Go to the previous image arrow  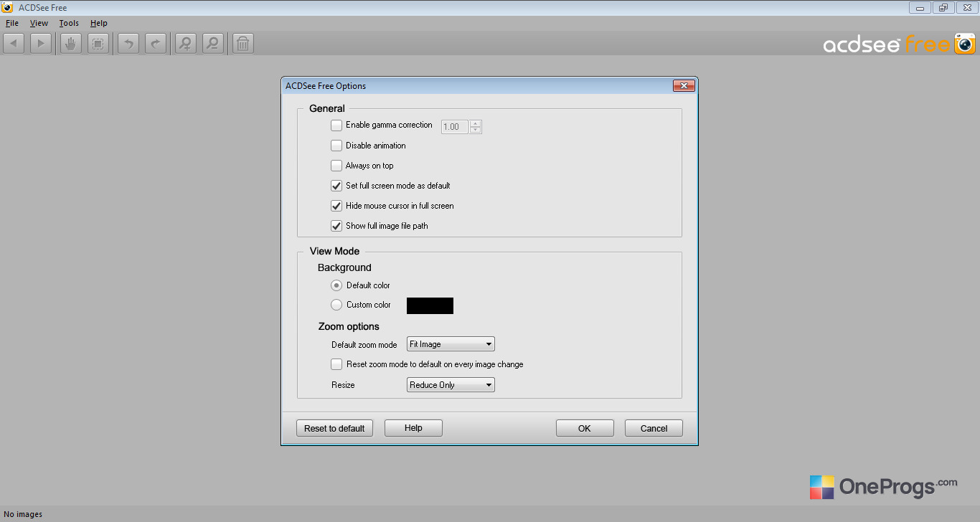(14, 44)
